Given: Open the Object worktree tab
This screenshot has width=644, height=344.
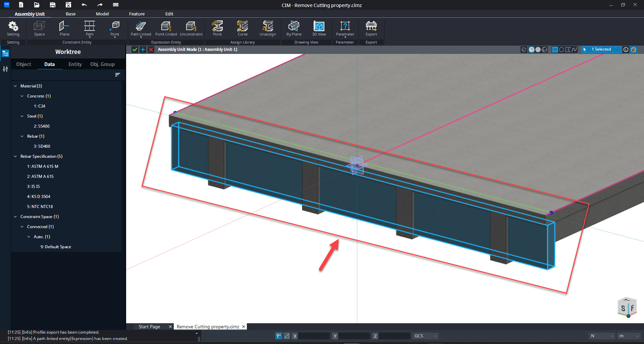Looking at the screenshot, I should (23, 64).
